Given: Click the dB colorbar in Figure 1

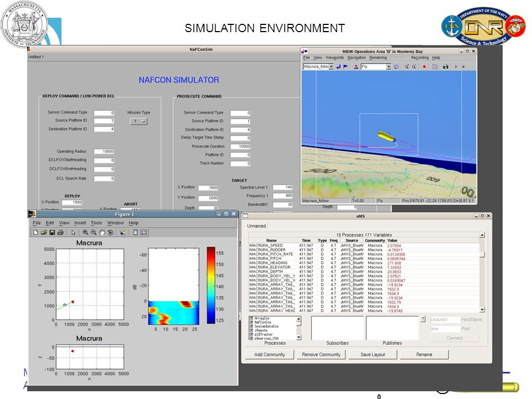Looking at the screenshot, I should point(211,285).
